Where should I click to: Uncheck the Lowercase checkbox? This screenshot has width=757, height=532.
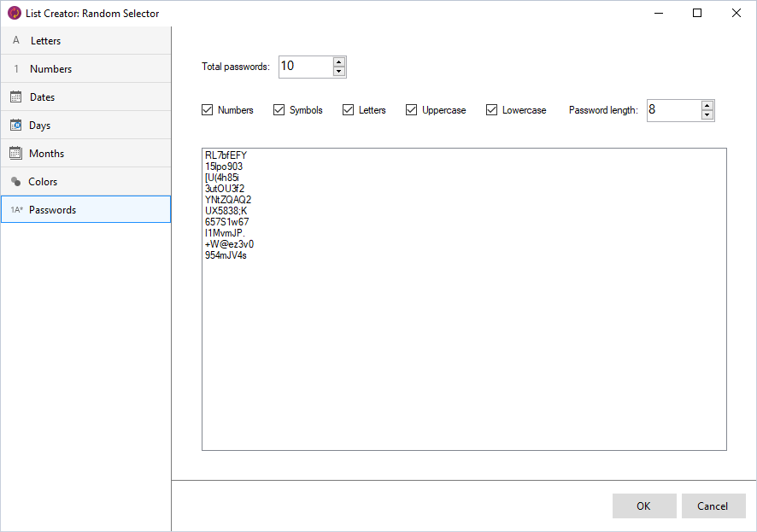pyautogui.click(x=491, y=110)
